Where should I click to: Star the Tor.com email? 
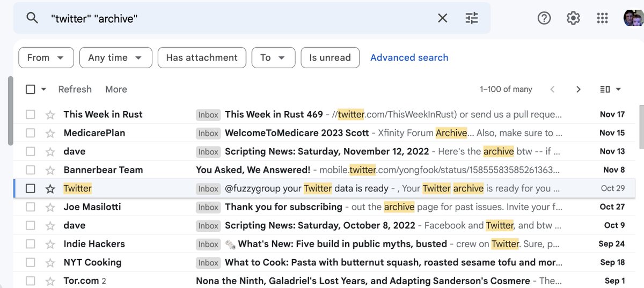[50, 281]
